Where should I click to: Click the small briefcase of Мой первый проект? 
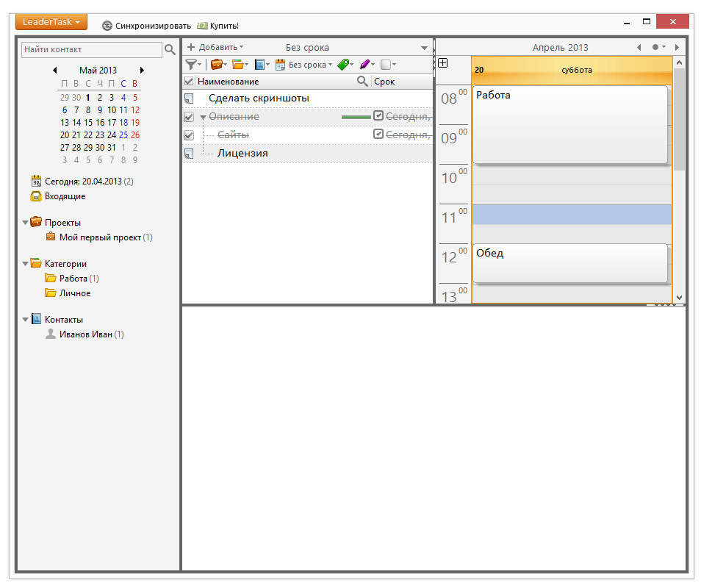[51, 237]
